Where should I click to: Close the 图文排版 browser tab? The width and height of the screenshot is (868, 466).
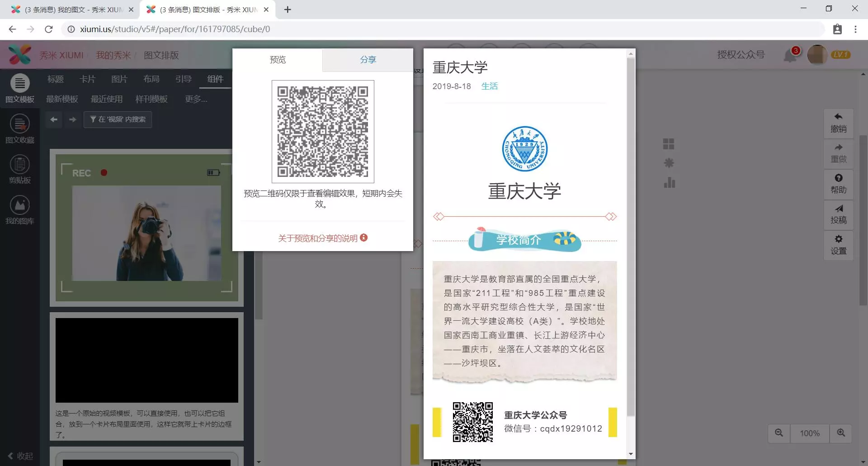(266, 10)
